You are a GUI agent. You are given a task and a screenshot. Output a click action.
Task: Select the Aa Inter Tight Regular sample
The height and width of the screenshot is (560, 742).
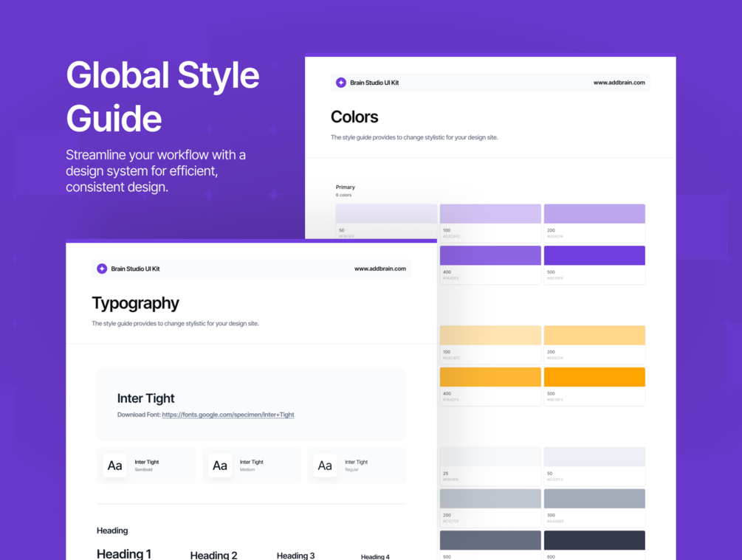(357, 466)
